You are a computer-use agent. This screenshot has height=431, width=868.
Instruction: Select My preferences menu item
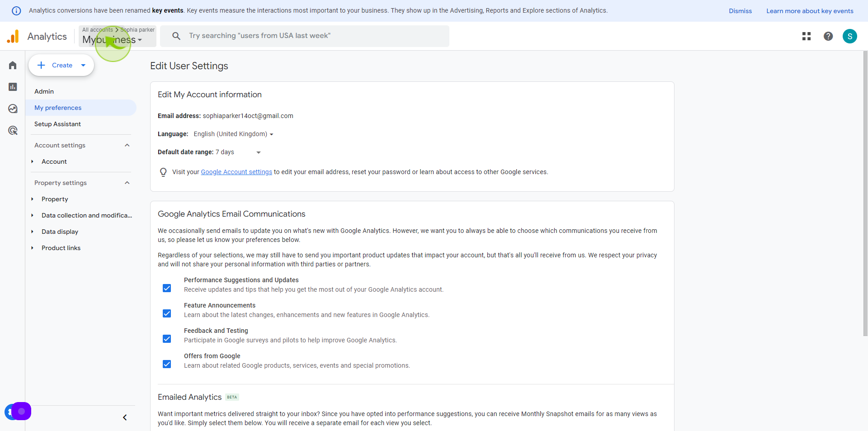click(x=81, y=108)
